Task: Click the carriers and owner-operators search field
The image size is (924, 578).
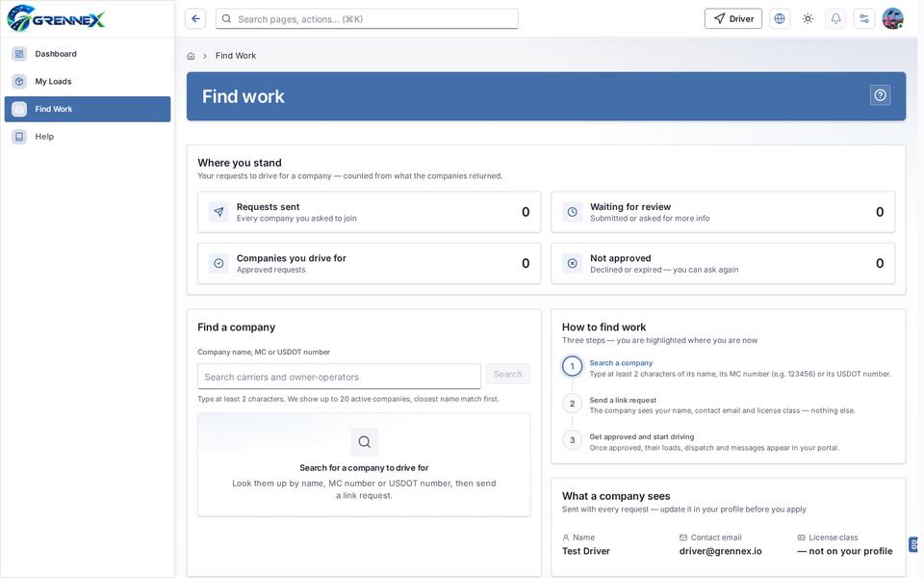Action: tap(339, 377)
